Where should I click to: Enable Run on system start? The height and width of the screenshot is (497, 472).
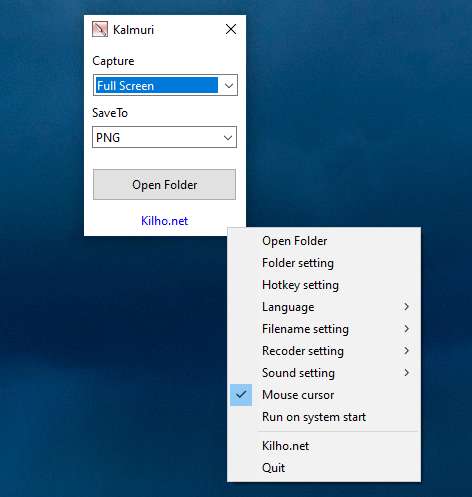pyautogui.click(x=324, y=417)
